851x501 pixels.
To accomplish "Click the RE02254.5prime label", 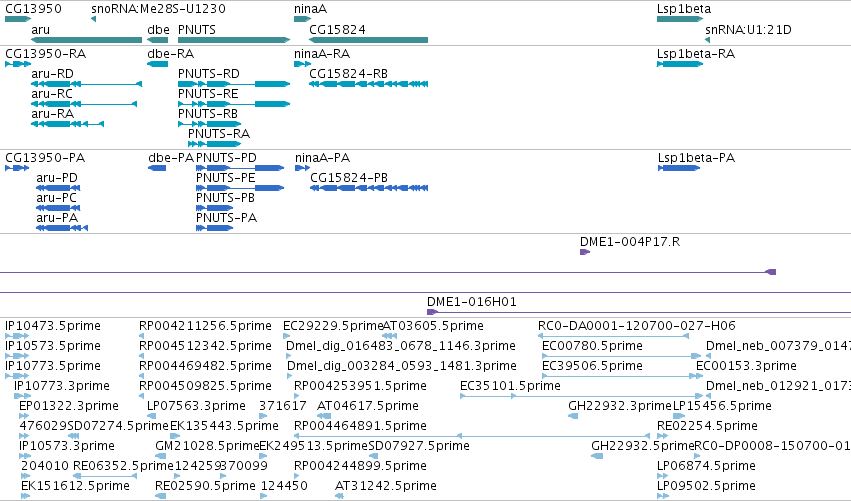I will [x=707, y=426].
